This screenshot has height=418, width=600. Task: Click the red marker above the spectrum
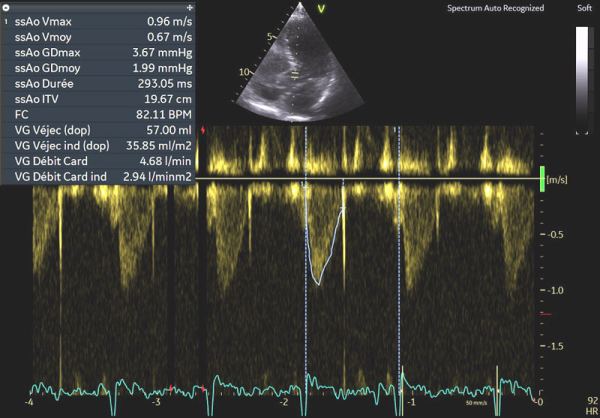coord(204,130)
